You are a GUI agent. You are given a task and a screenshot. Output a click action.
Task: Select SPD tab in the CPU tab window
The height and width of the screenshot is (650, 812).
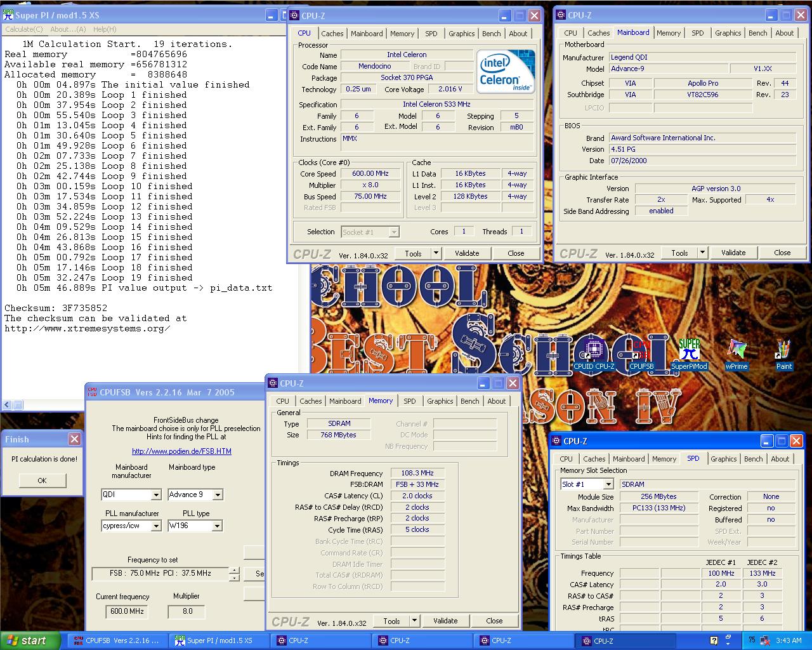click(431, 34)
